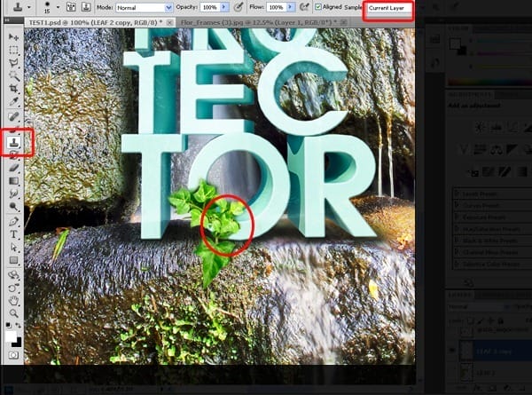
Task: Enable airbrush mode next to Flow
Action: tap(304, 7)
